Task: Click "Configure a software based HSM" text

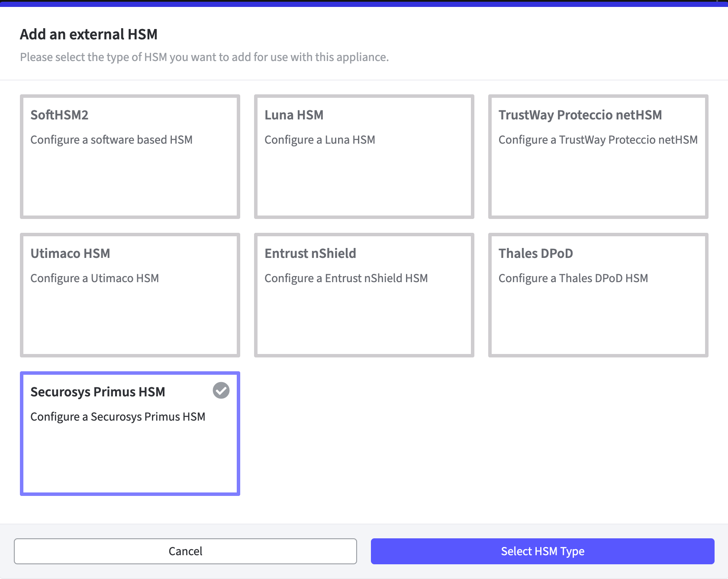Action: point(111,140)
